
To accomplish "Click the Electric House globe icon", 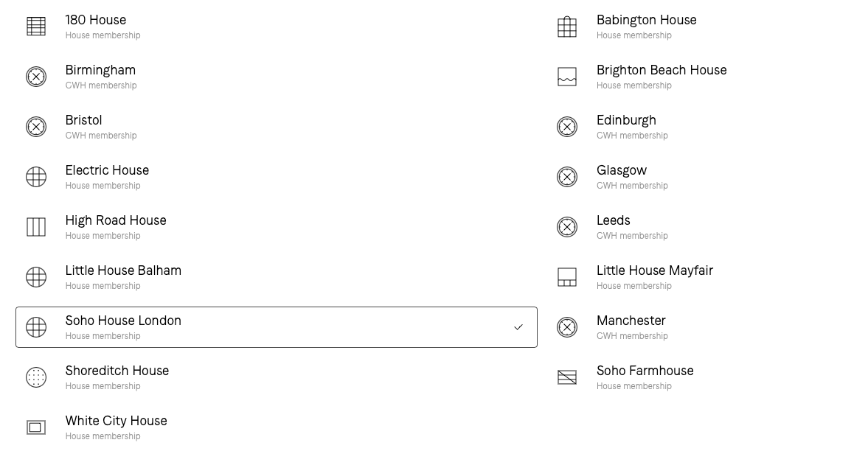I will click(x=36, y=177).
